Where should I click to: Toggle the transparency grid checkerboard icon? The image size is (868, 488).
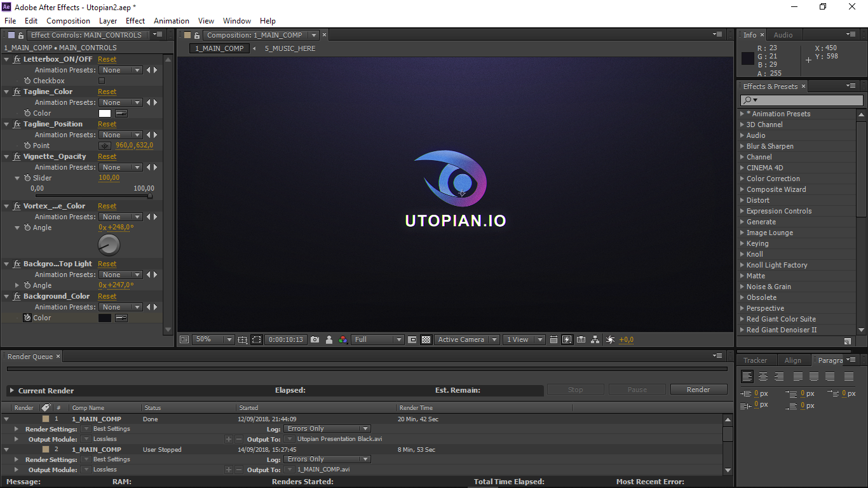click(426, 339)
